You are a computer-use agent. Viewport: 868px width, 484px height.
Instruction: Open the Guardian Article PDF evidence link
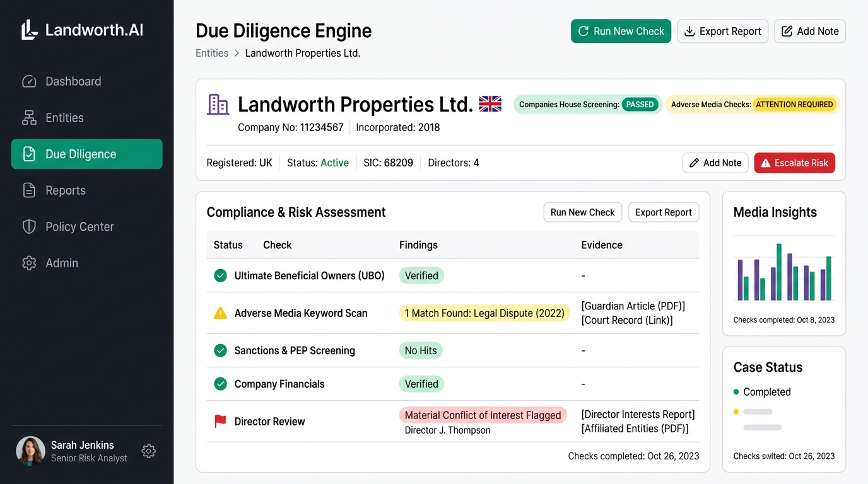click(x=633, y=306)
